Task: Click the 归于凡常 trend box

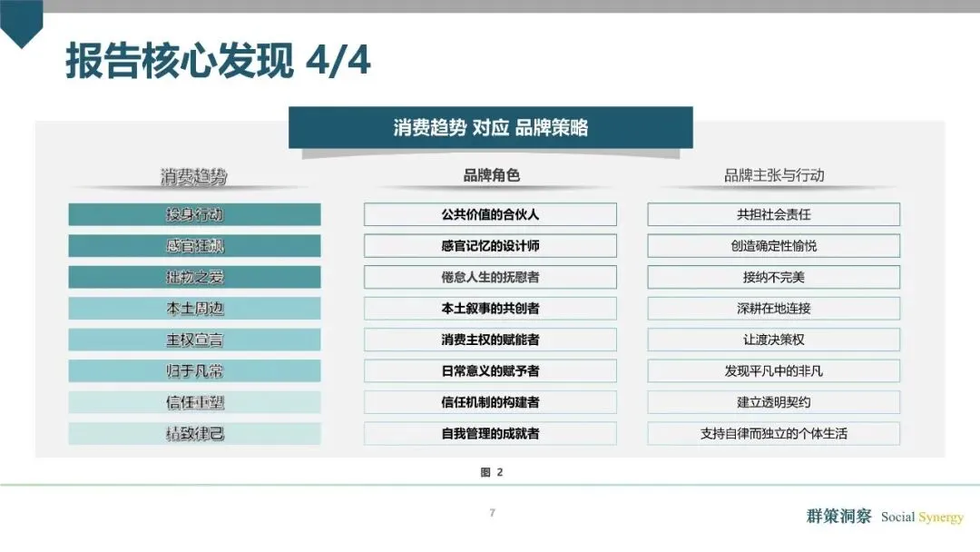Action: [195, 370]
